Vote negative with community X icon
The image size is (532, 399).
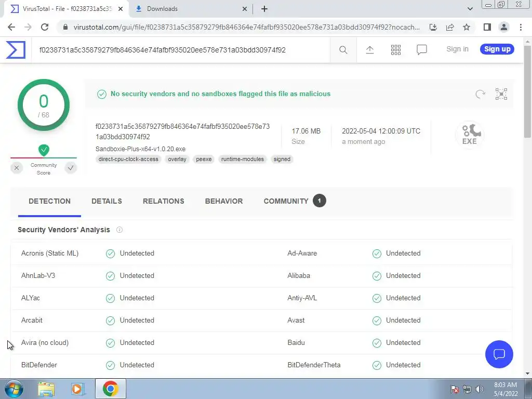(x=16, y=168)
